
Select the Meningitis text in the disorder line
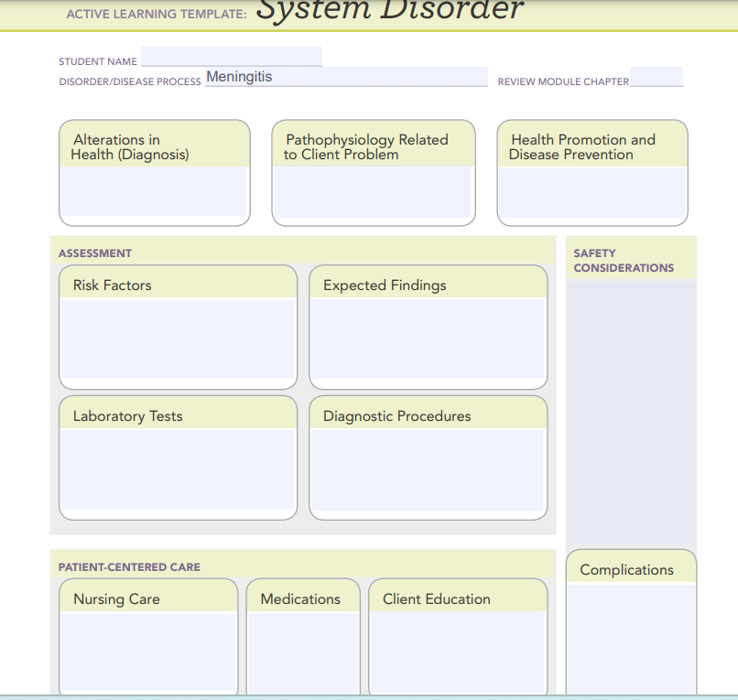point(239,77)
